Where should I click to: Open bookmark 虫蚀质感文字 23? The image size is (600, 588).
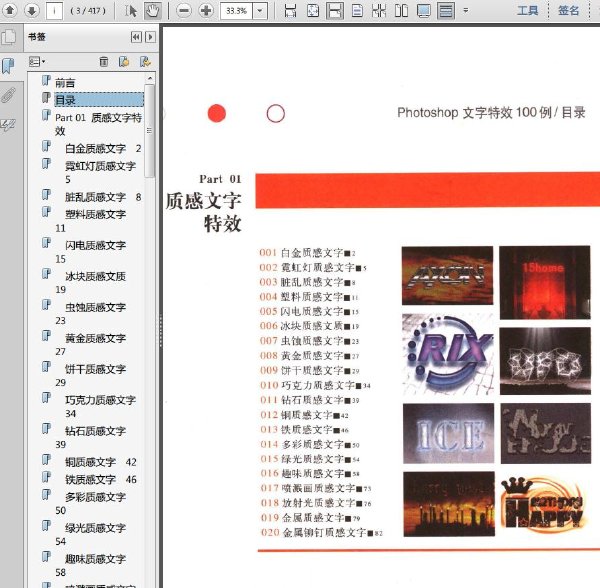90,314
